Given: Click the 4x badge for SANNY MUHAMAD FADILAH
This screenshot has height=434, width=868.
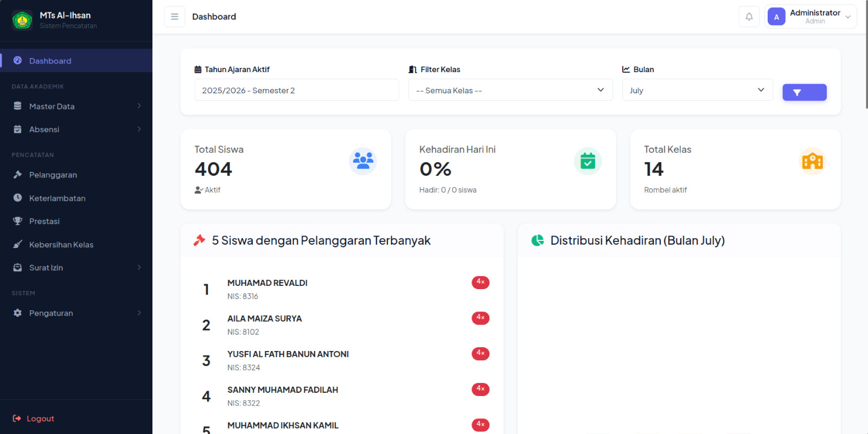Looking at the screenshot, I should [x=481, y=389].
